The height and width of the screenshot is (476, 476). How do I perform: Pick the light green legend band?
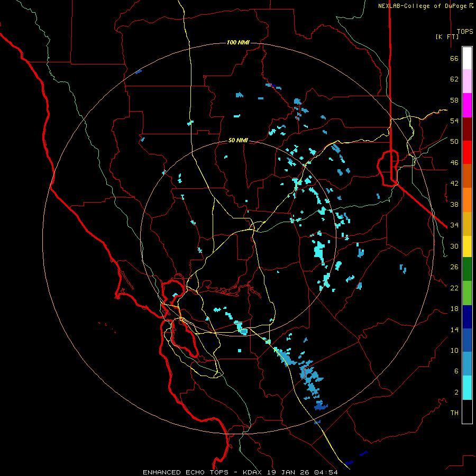click(x=467, y=292)
